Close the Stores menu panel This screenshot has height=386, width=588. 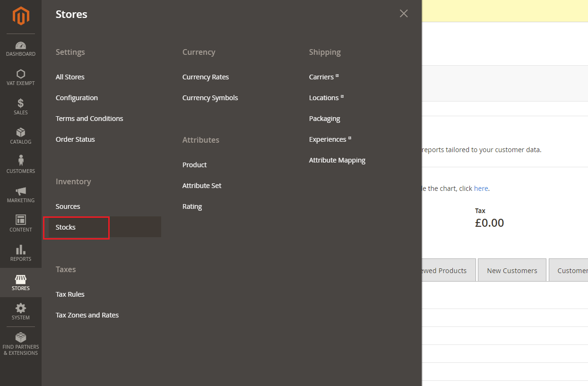tap(404, 14)
